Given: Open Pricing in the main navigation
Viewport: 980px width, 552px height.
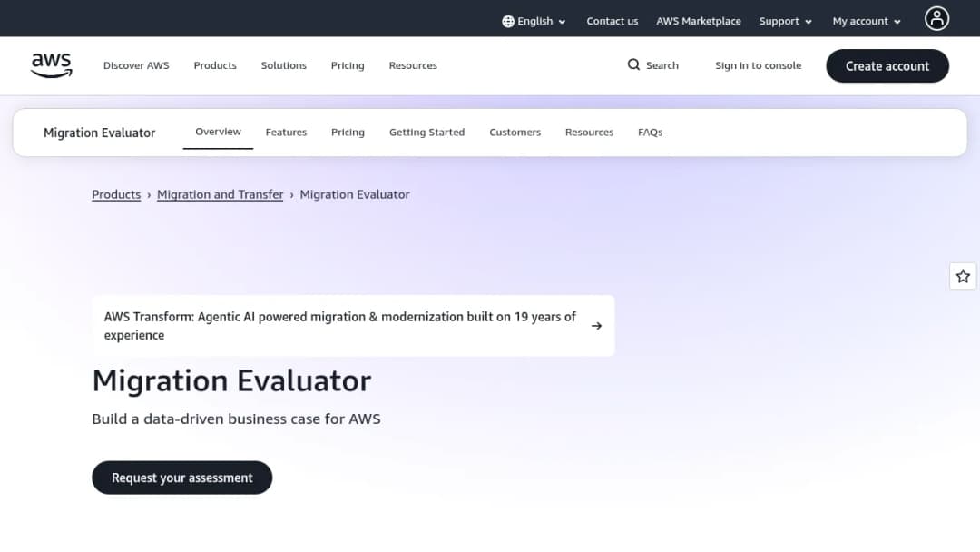Looking at the screenshot, I should click(348, 65).
